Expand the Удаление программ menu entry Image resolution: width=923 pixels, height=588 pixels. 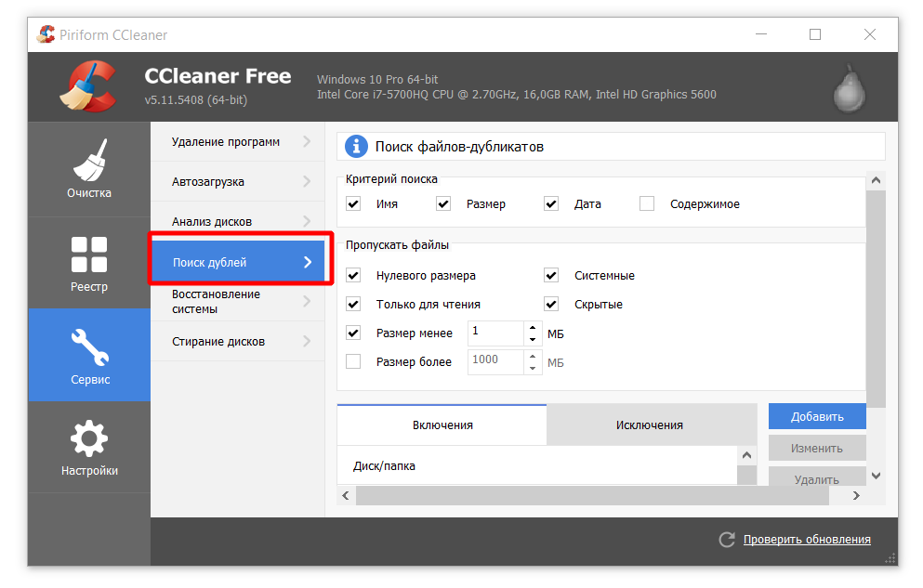point(307,142)
